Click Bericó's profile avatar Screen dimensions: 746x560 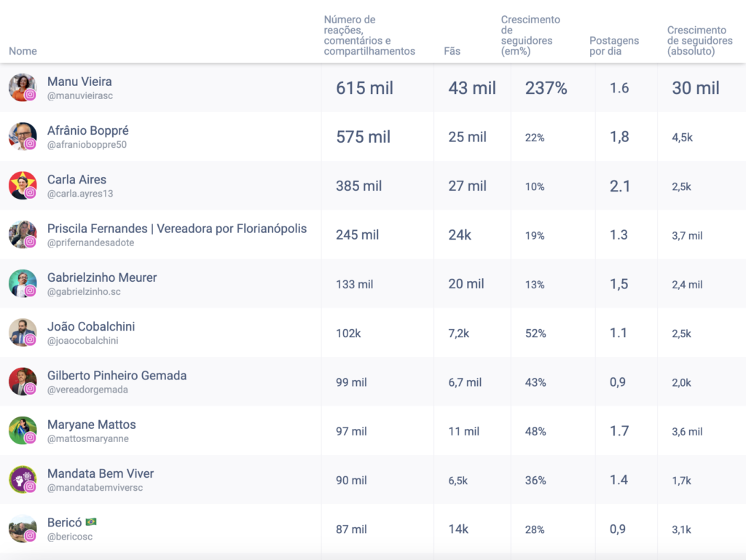click(x=23, y=529)
